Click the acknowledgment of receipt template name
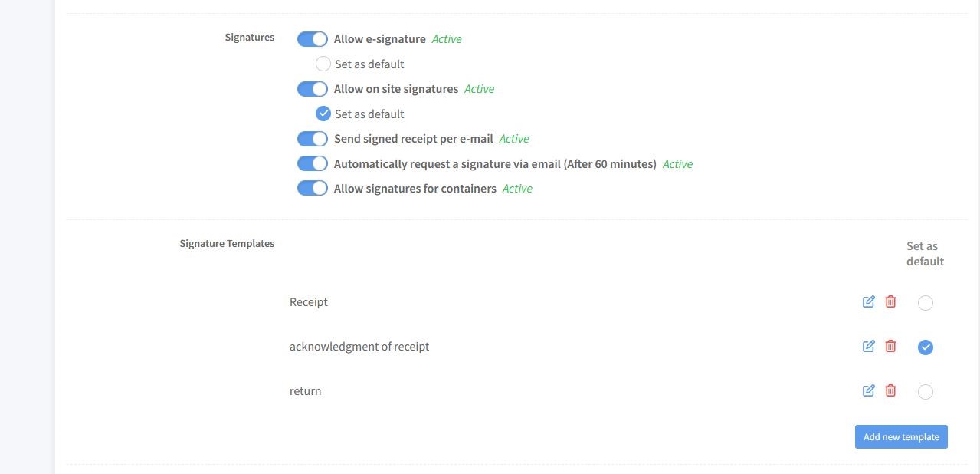 359,347
